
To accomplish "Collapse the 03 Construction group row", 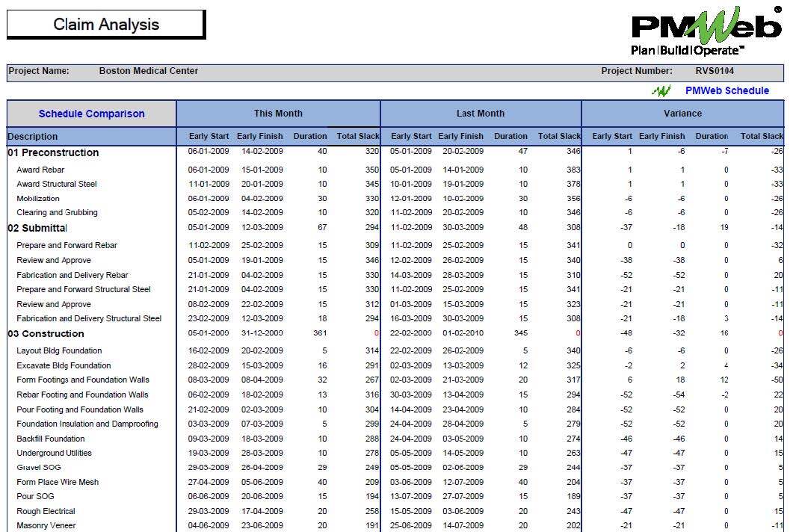I will pyautogui.click(x=46, y=334).
